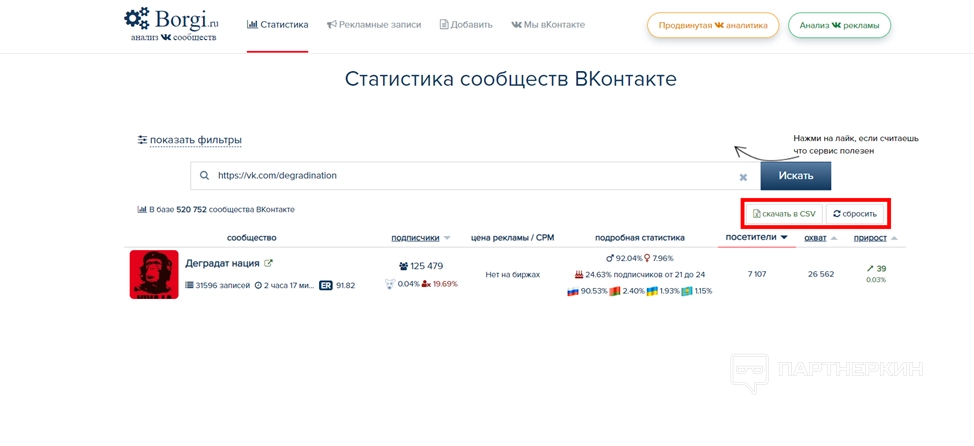Click the banned users icon near 19.69%
The height and width of the screenshot is (446, 974).
426,284
